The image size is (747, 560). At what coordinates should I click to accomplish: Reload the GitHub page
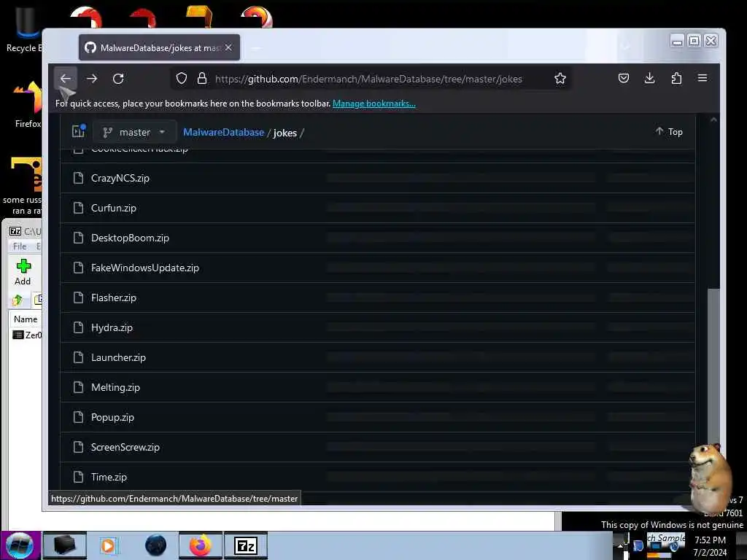(x=118, y=79)
